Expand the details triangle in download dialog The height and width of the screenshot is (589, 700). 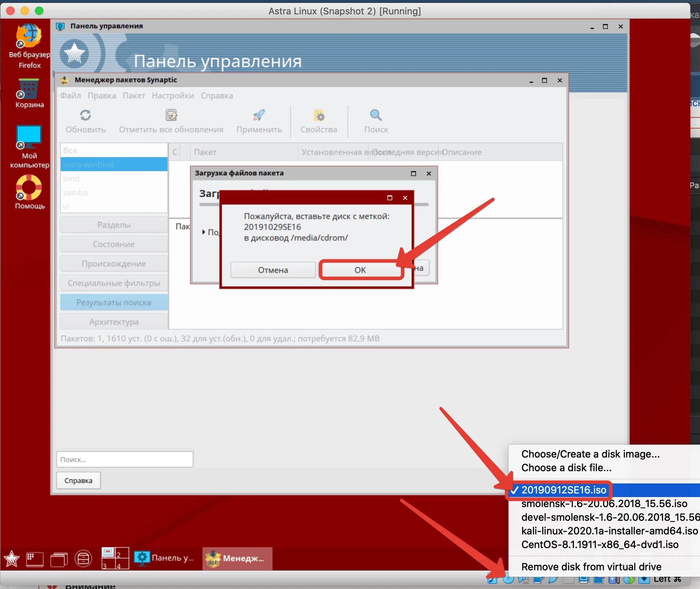click(x=203, y=232)
